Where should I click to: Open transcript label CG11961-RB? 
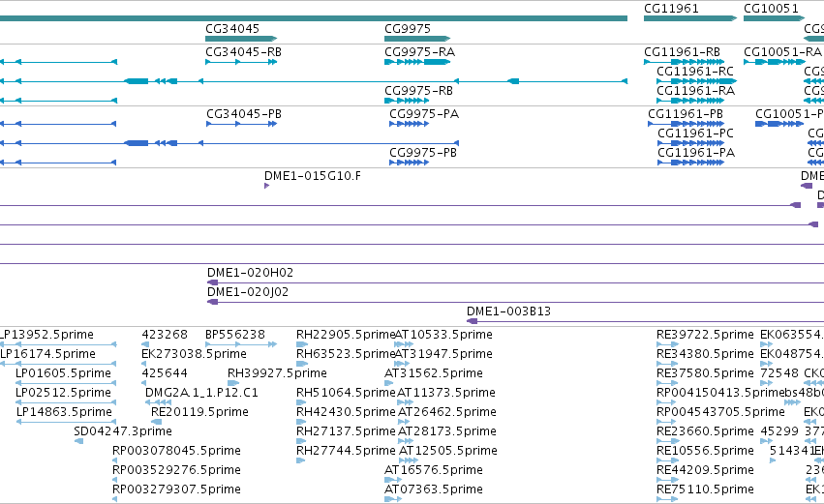pos(682,52)
